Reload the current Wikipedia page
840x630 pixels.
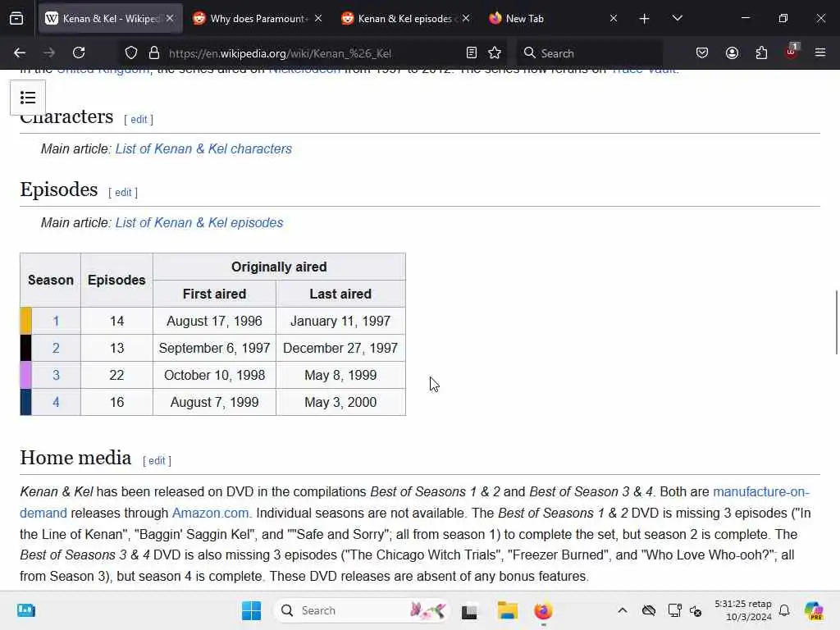coord(79,52)
